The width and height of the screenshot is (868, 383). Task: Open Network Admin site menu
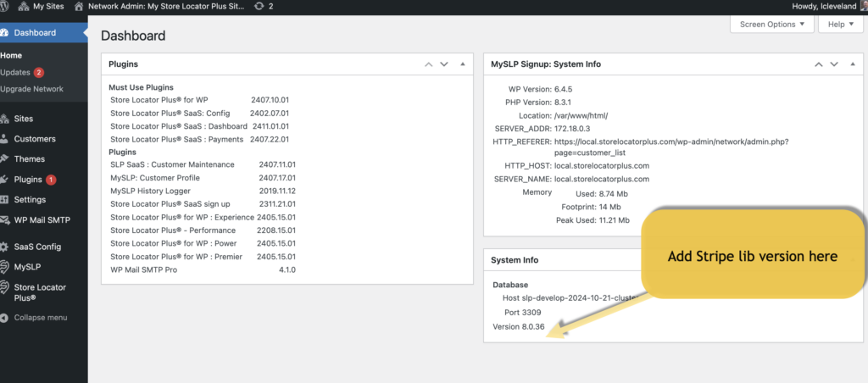pyautogui.click(x=159, y=7)
